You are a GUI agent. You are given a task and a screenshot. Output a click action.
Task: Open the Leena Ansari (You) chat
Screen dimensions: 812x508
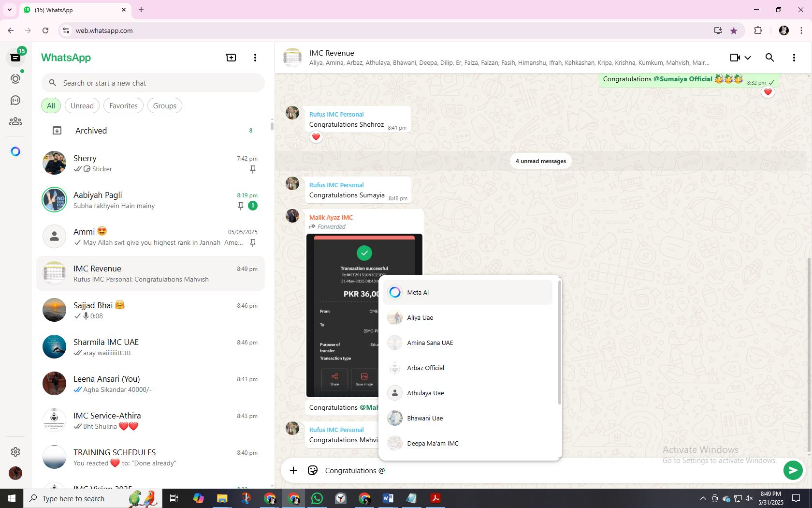point(151,384)
